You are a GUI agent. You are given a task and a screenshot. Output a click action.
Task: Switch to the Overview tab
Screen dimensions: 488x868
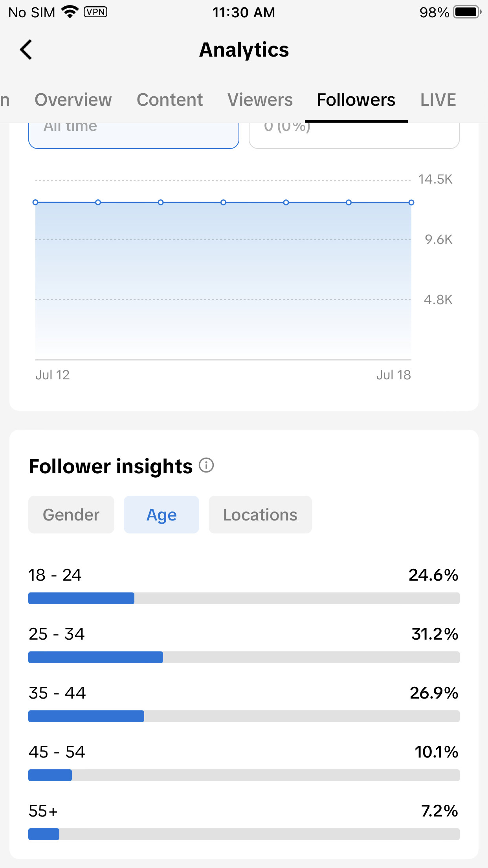pyautogui.click(x=73, y=100)
